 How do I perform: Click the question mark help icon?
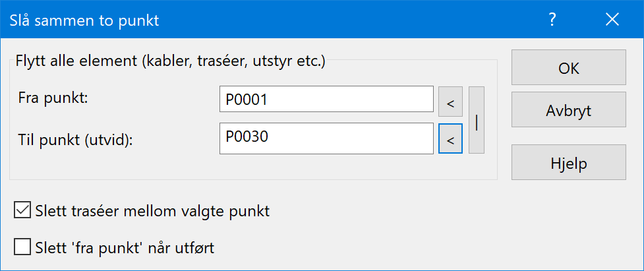point(552,20)
